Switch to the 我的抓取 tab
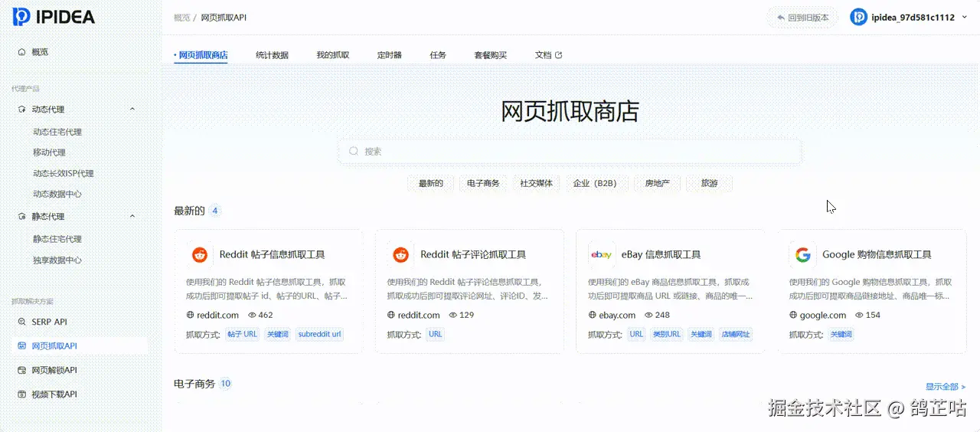 [333, 55]
